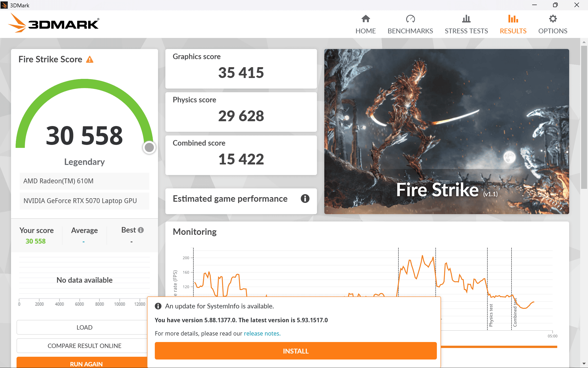588x368 pixels.
Task: Click the score gauge grey knob
Action: click(x=149, y=147)
